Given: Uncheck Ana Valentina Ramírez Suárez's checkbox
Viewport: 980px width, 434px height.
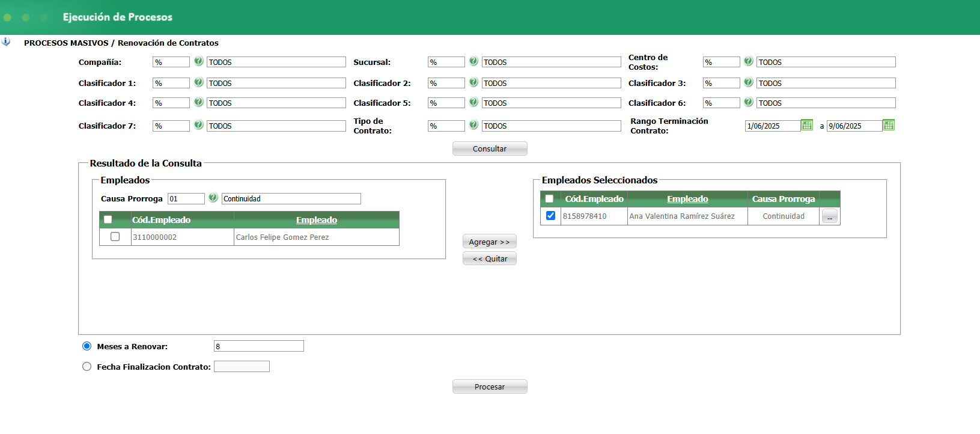Looking at the screenshot, I should pyautogui.click(x=550, y=216).
